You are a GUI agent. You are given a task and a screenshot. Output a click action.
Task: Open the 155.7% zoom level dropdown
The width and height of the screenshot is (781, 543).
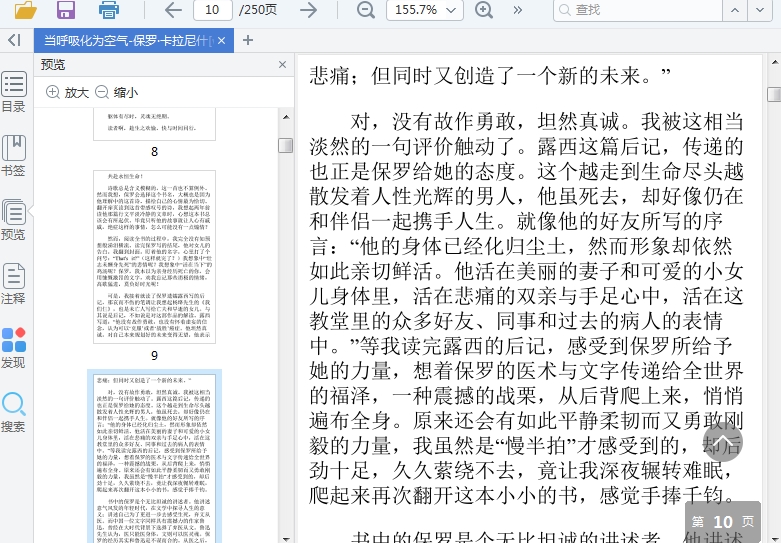425,10
